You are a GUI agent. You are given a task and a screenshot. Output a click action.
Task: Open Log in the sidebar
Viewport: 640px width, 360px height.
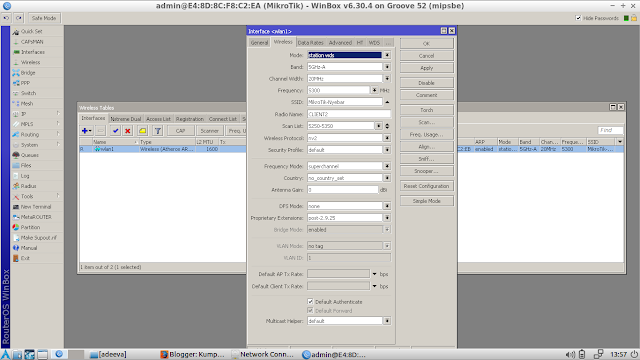(x=25, y=176)
